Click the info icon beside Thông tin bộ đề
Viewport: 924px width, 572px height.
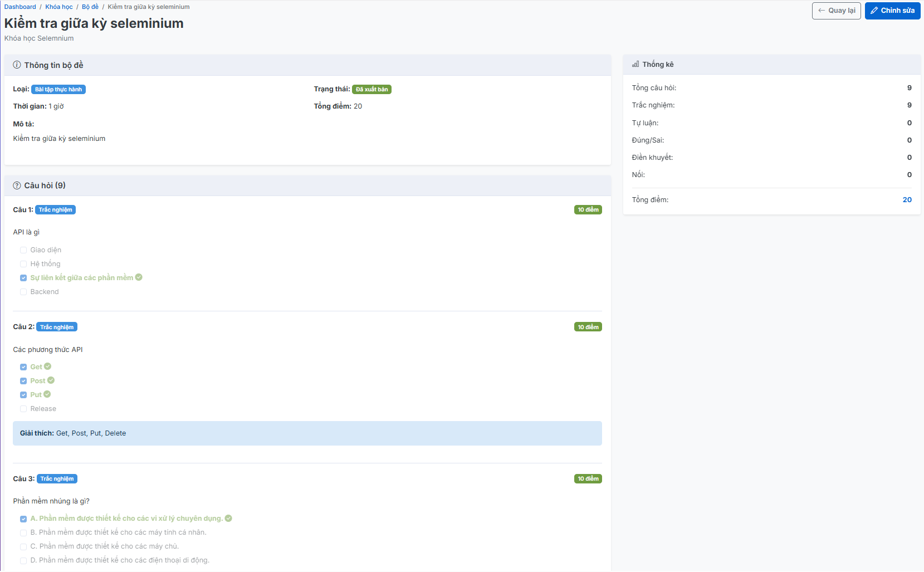tap(17, 65)
